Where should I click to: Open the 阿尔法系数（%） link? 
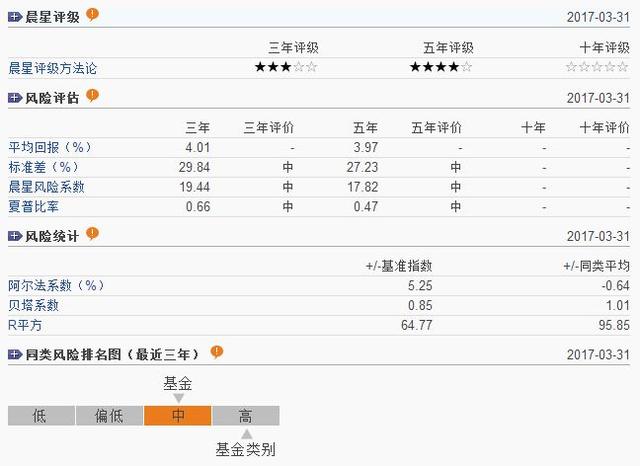[56, 285]
